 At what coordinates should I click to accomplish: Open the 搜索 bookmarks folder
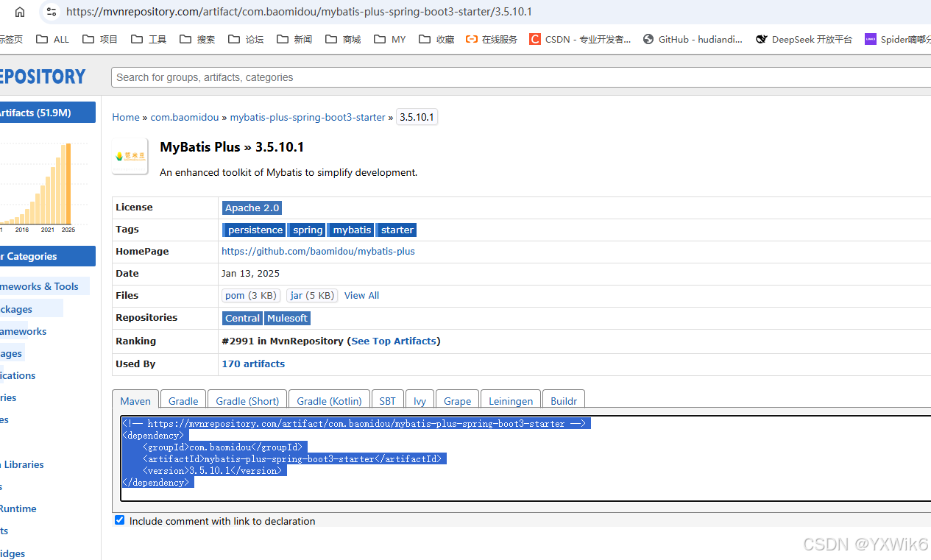(197, 40)
